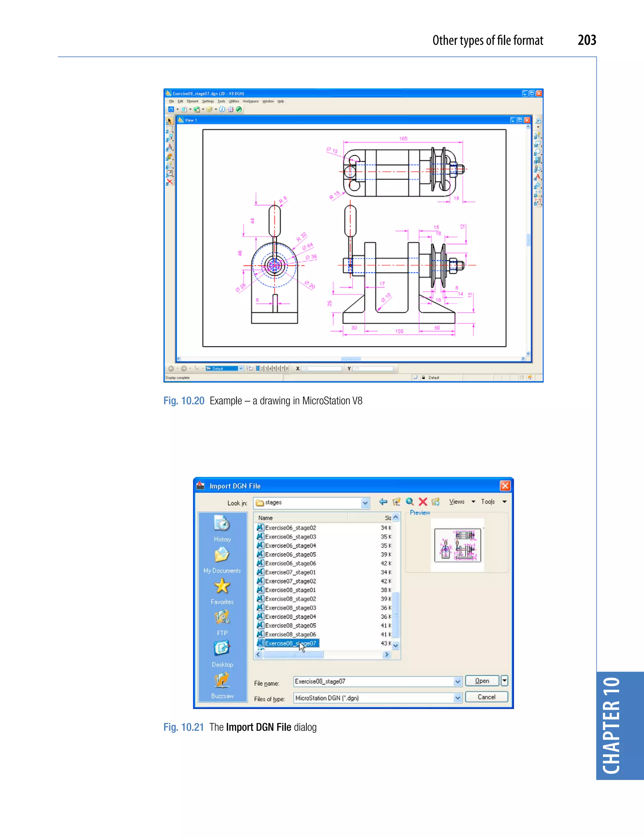Open the Desktop location shortcut
The image size is (644, 838).
click(x=222, y=654)
